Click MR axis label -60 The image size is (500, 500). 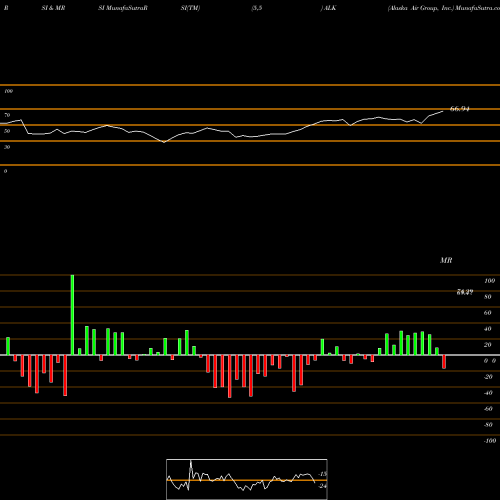(x=488, y=409)
